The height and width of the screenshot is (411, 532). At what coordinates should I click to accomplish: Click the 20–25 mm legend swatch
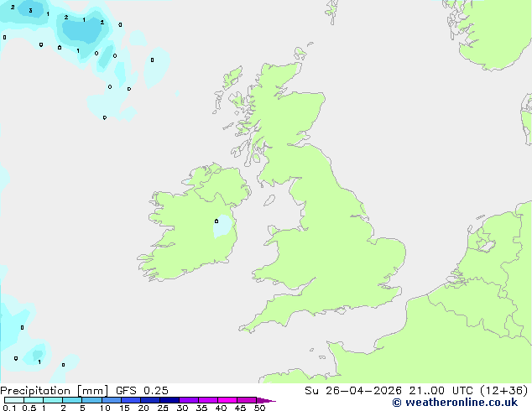(x=150, y=400)
